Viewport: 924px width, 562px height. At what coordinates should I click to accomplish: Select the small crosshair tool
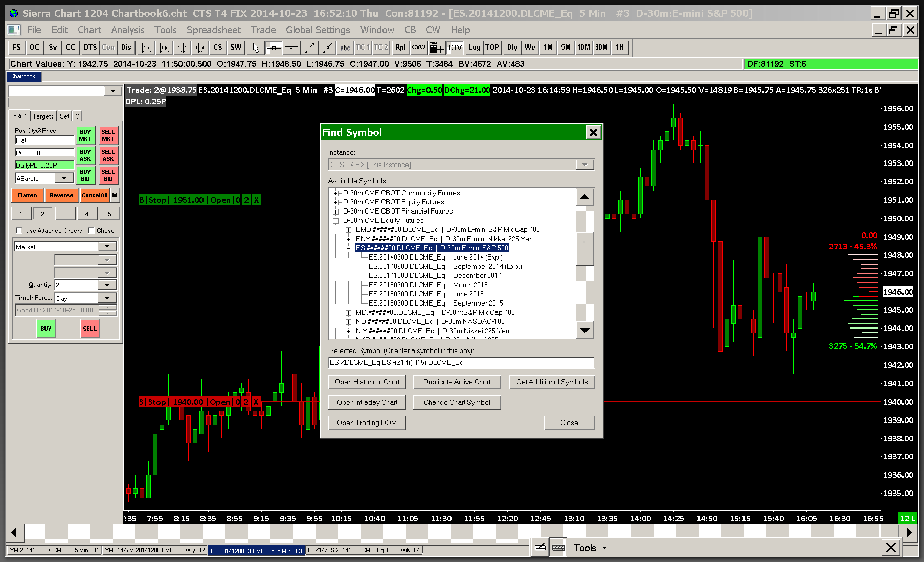coord(291,48)
